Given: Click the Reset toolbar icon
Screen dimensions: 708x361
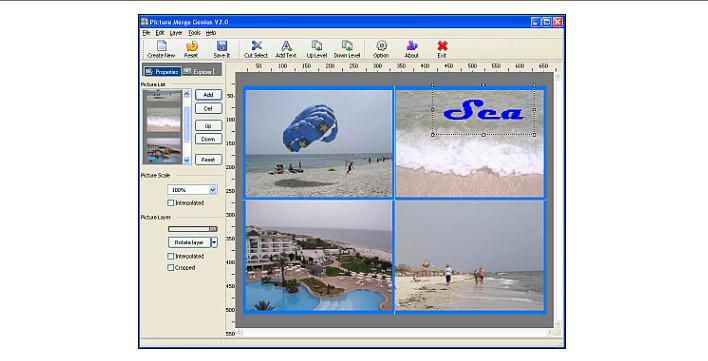Looking at the screenshot, I should (191, 49).
